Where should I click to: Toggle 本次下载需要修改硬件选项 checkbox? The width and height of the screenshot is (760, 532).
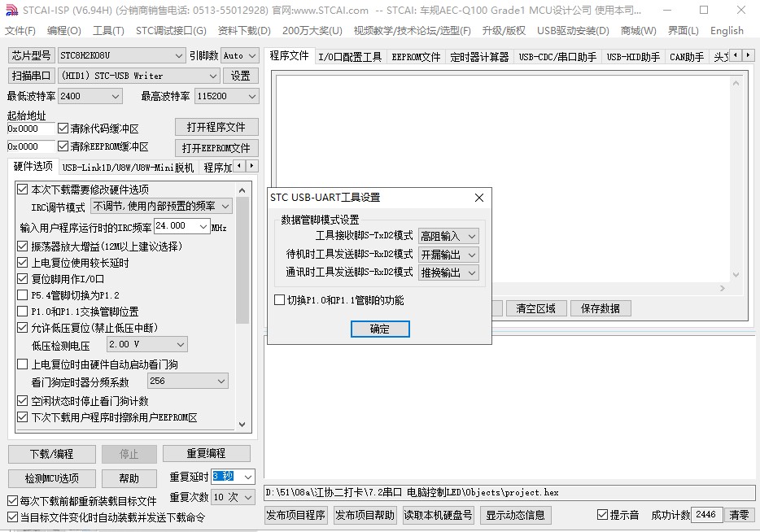coord(22,190)
